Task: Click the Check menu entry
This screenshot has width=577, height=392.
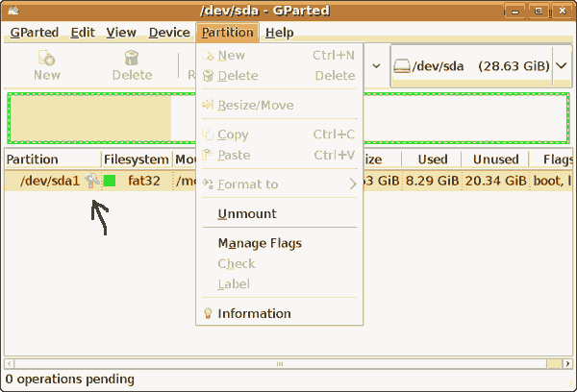Action: click(280, 263)
